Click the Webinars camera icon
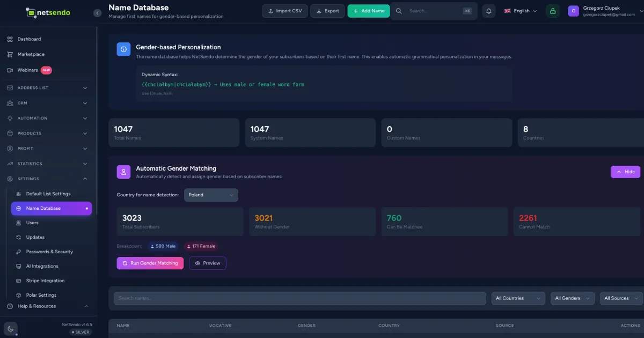 tap(10, 70)
